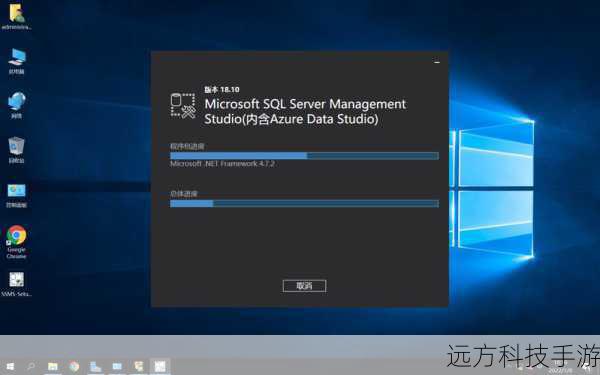Screen dimensions: 600x375
Task: Open the Administrator folder desktop icon
Action: click(x=16, y=17)
